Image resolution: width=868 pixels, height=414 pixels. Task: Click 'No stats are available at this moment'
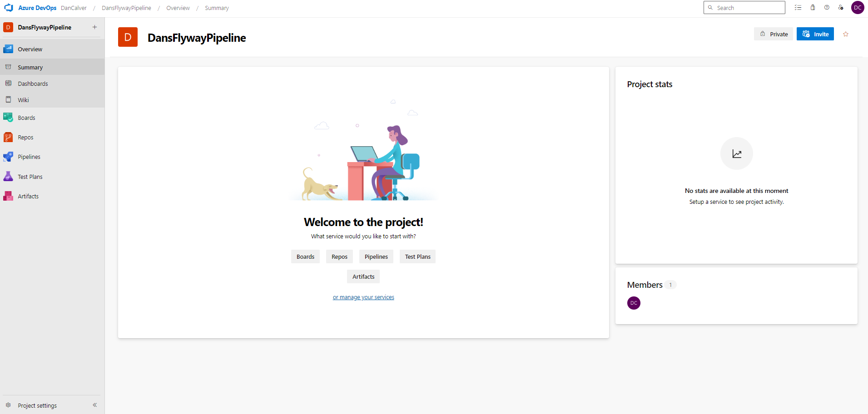(736, 191)
